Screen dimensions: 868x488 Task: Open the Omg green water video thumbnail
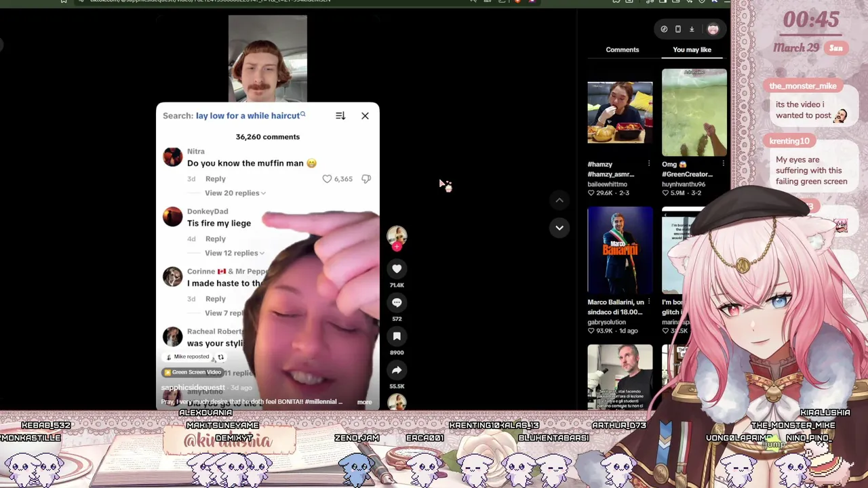coord(694,113)
